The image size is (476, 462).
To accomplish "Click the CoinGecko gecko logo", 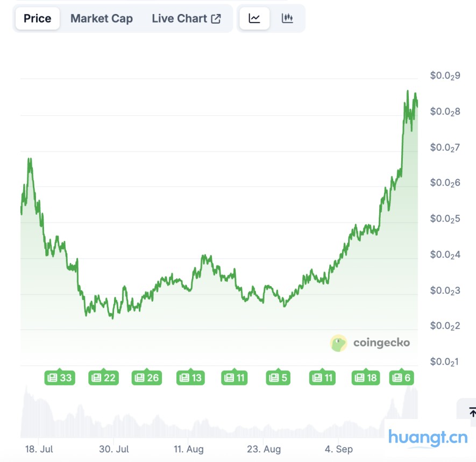I will pos(338,342).
